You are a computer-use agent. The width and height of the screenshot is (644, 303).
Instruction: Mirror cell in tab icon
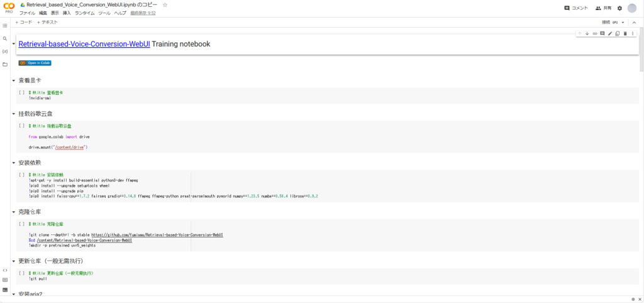click(618, 34)
